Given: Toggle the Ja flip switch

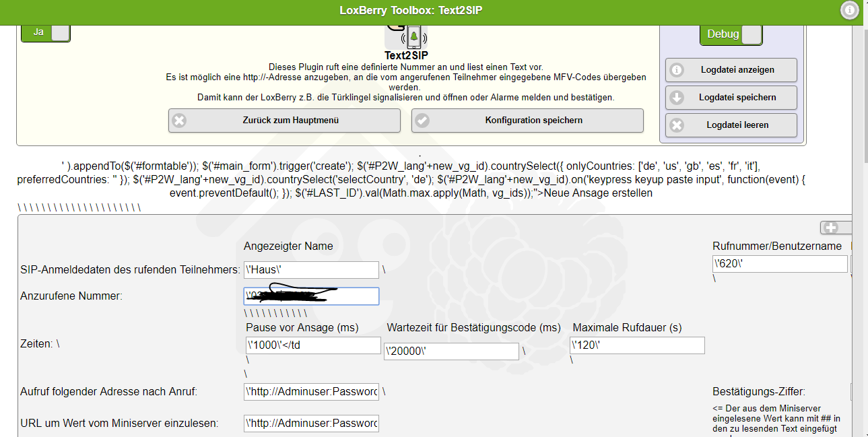Looking at the screenshot, I should 46,32.
